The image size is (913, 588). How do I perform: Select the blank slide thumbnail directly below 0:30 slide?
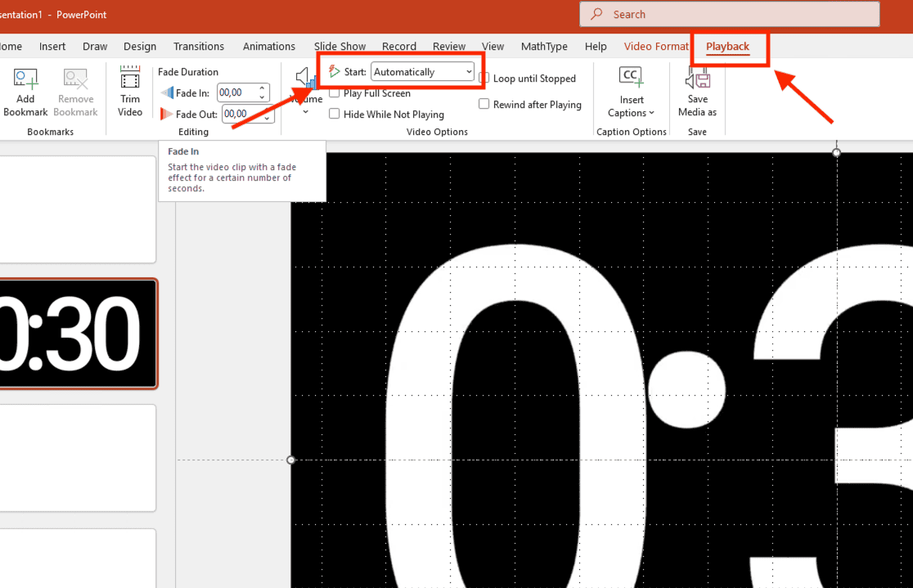coord(78,458)
